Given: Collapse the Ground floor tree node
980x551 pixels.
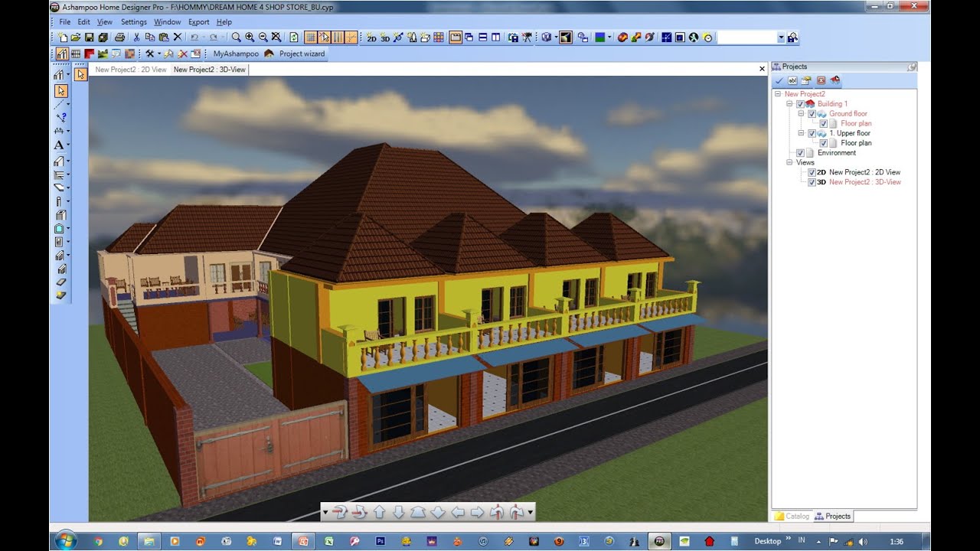Looking at the screenshot, I should (x=802, y=114).
